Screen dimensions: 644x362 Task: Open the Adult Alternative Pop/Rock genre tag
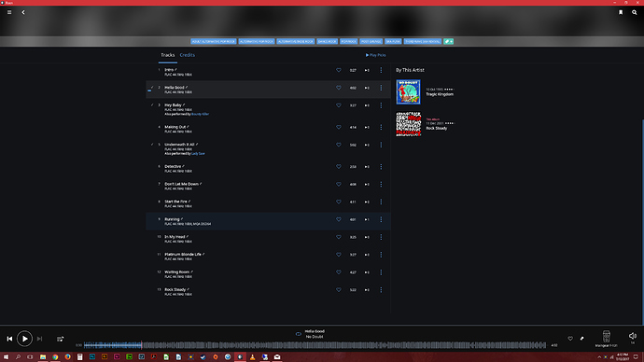(213, 41)
